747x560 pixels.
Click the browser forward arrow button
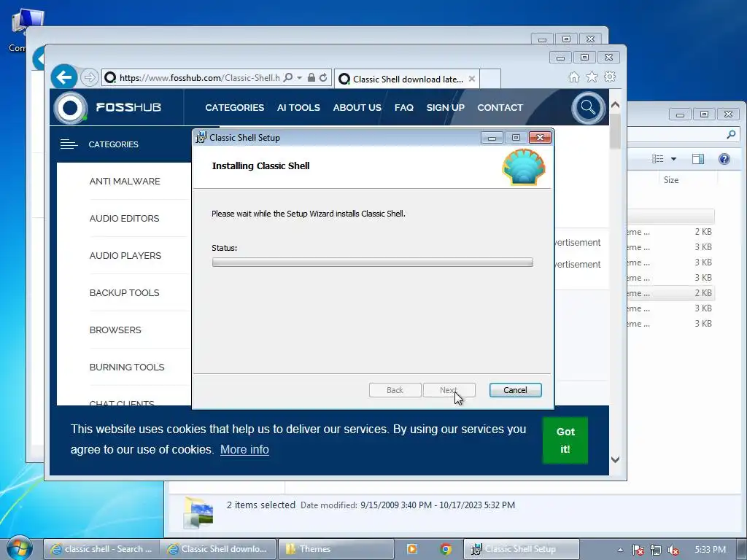89,77
